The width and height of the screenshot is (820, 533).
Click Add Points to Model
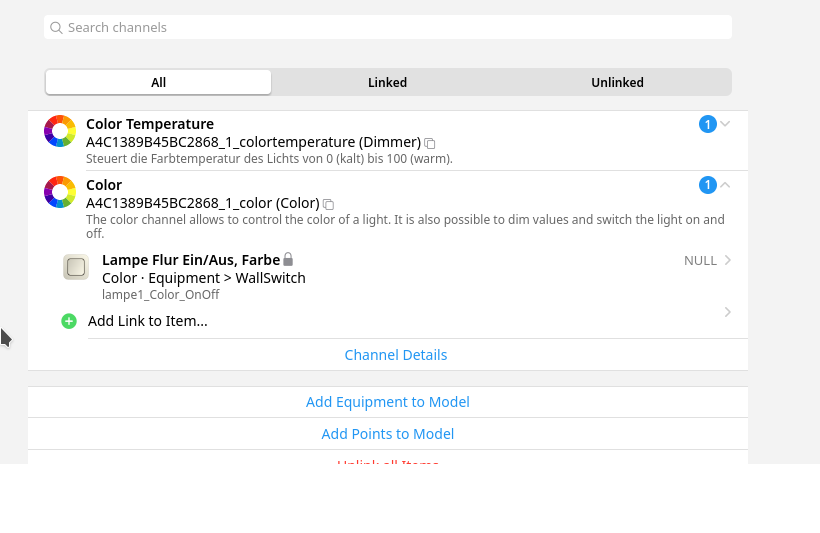pyautogui.click(x=388, y=434)
